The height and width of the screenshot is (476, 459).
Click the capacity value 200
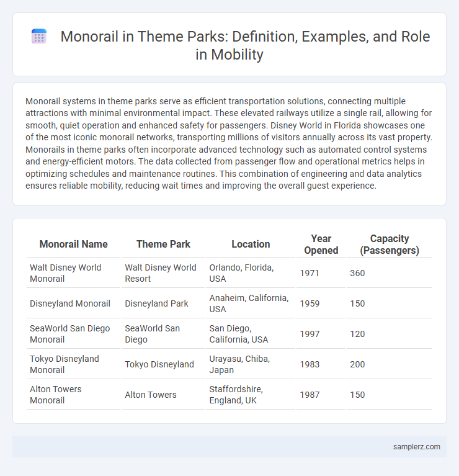[390, 364]
